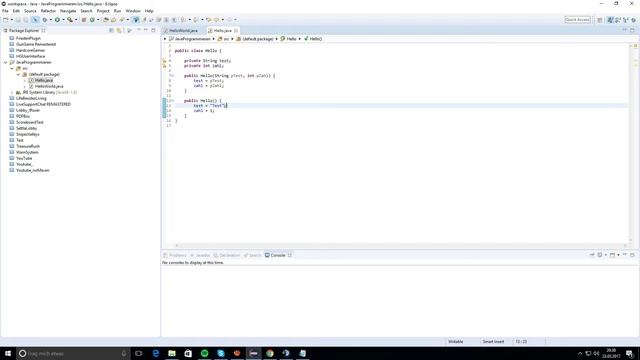Click the Debug bug icon in toolbar
This screenshot has width=640, height=360.
point(45,20)
